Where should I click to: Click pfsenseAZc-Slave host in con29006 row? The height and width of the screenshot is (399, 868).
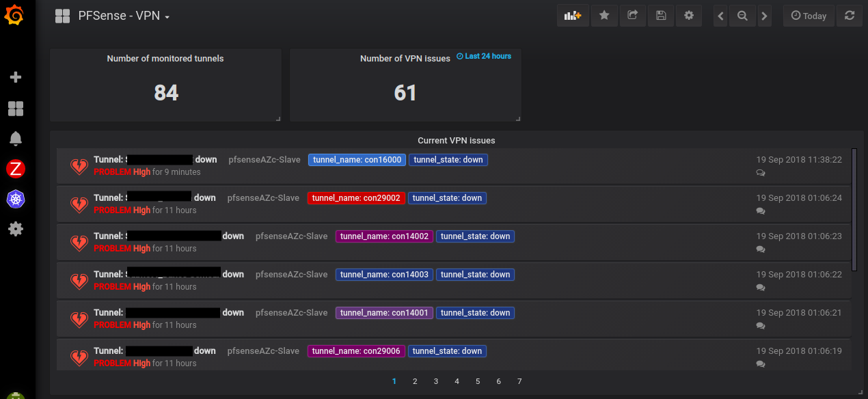click(x=263, y=351)
